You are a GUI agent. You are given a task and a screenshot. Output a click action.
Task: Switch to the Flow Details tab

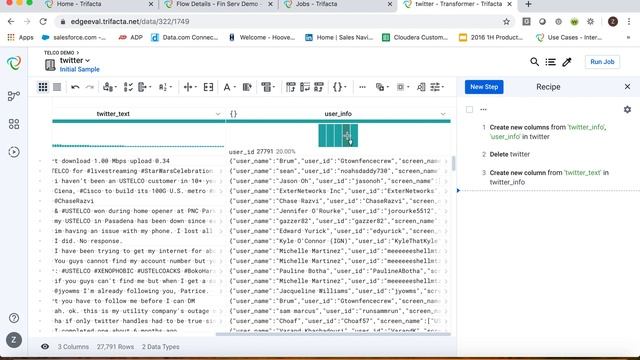pyautogui.click(x=217, y=4)
